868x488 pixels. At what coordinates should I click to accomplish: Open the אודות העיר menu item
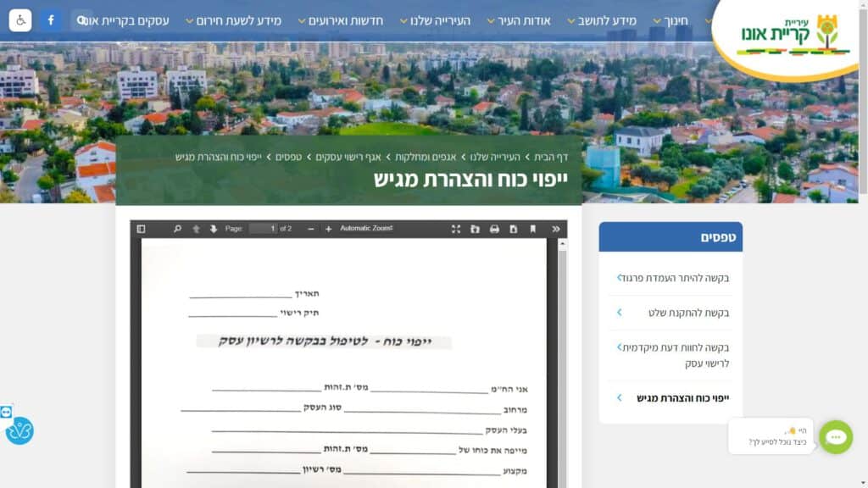(519, 20)
